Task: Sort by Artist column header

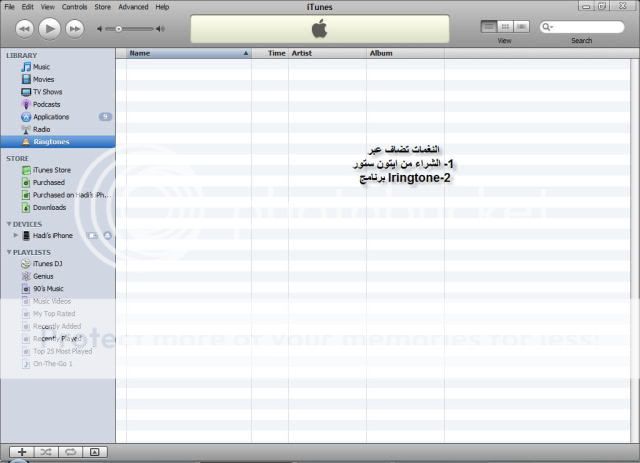Action: coord(327,53)
